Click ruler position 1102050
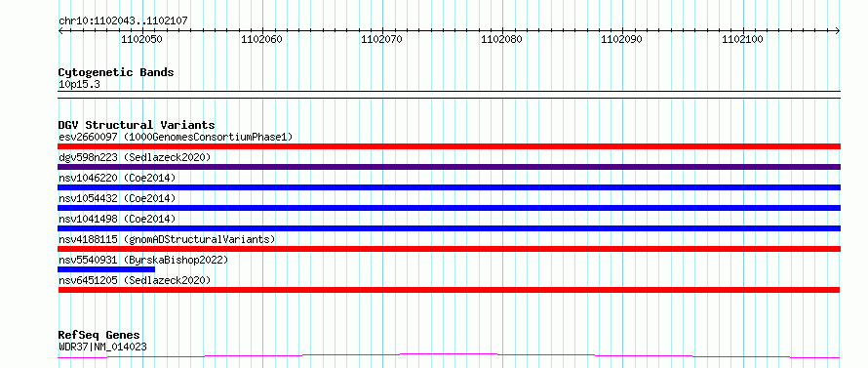 tap(141, 39)
